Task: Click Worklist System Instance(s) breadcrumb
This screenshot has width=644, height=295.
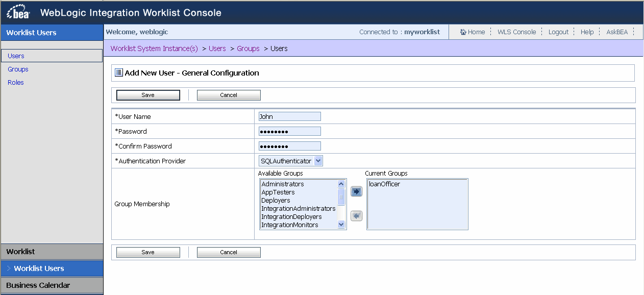Action: coord(154,48)
